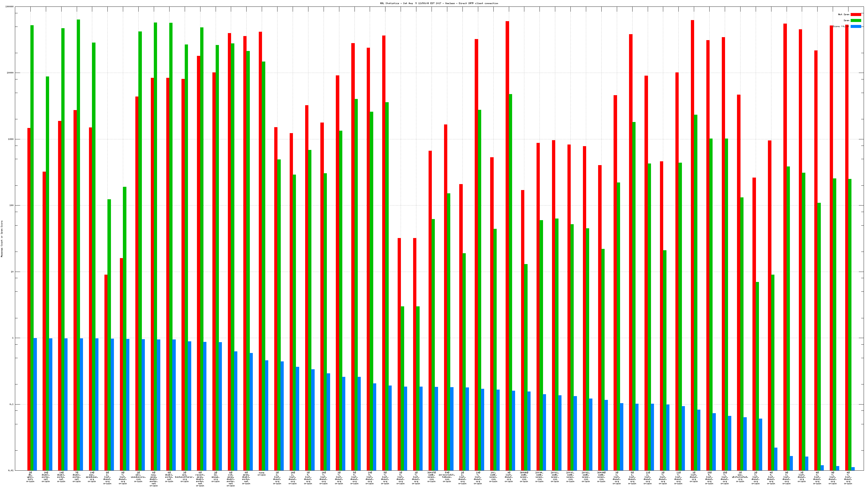Click the green Spam legend swatch
Screen dimensions: 868x488
pyautogui.click(x=856, y=21)
